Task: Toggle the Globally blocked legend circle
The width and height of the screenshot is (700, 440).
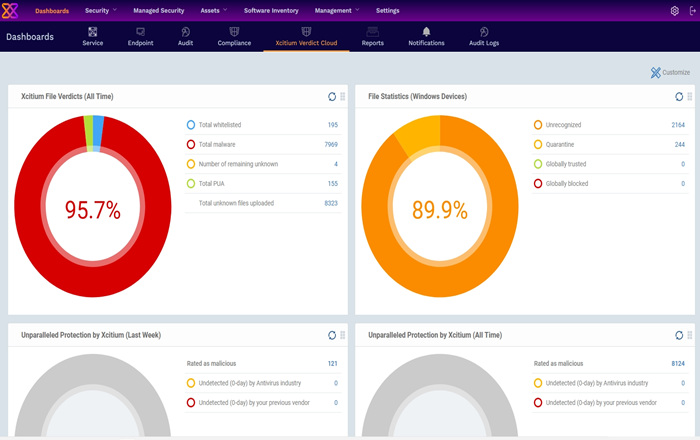Action: coord(538,183)
